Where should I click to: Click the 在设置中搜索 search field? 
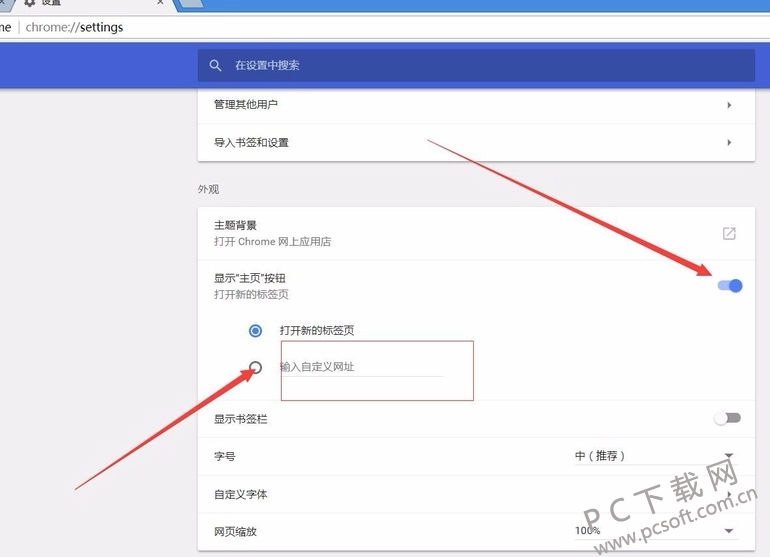tap(476, 65)
